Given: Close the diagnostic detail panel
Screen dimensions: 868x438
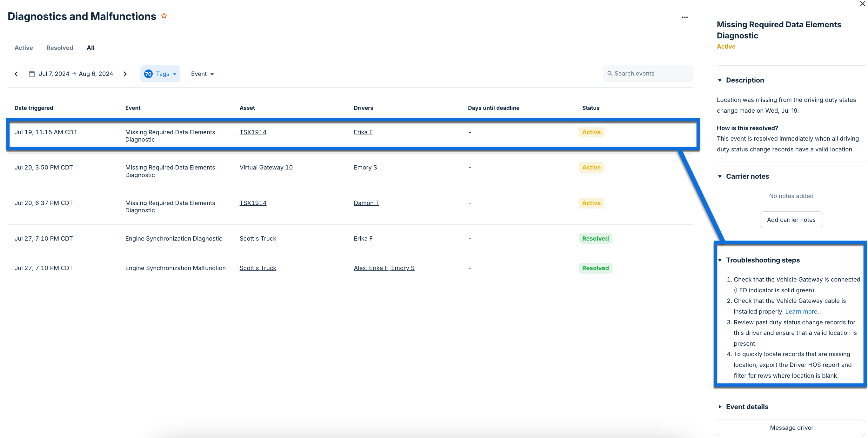Looking at the screenshot, I should [862, 4].
